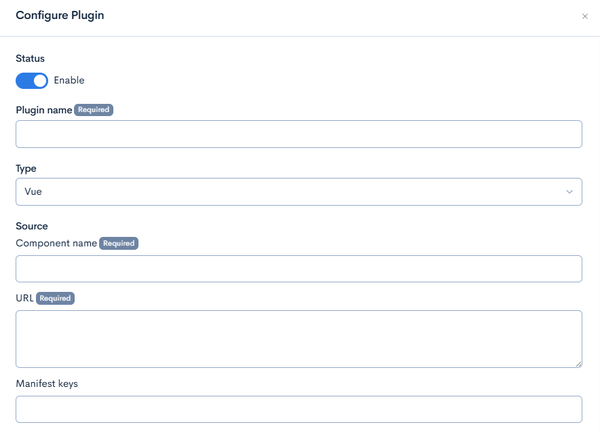Click the Configure Plugin dialog title
600x429 pixels.
(60, 15)
